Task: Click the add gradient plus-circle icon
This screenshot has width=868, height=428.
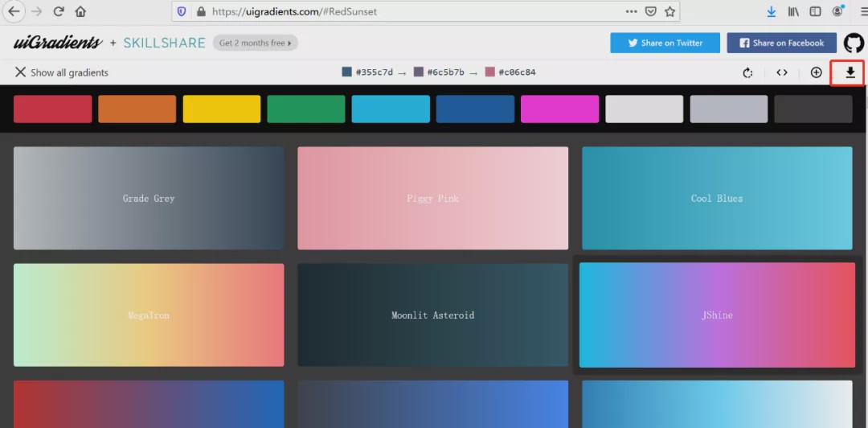Action: click(x=816, y=72)
